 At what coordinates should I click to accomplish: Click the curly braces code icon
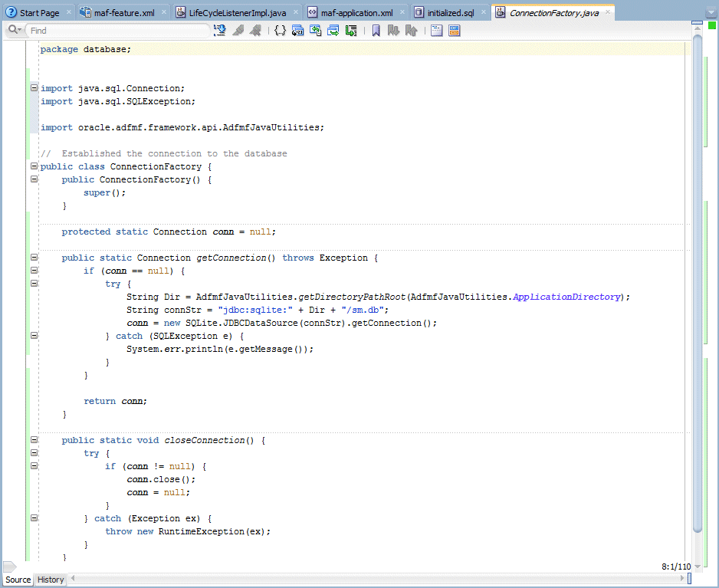pyautogui.click(x=280, y=30)
